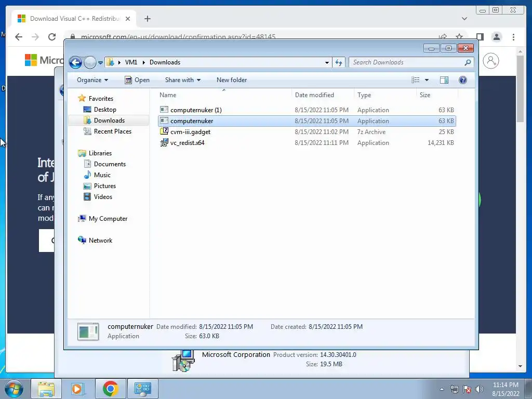This screenshot has width=532, height=399.
Task: Switch to Chrome via the taskbar
Action: click(x=110, y=389)
